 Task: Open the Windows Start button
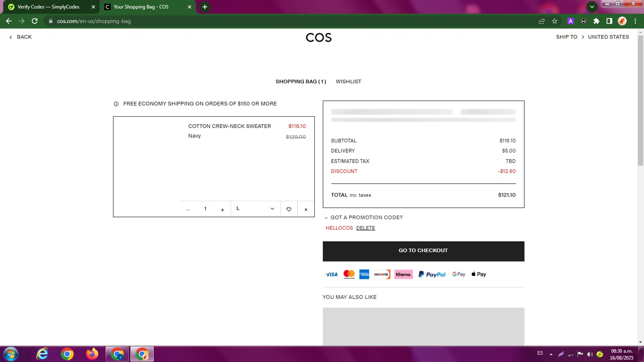10,354
